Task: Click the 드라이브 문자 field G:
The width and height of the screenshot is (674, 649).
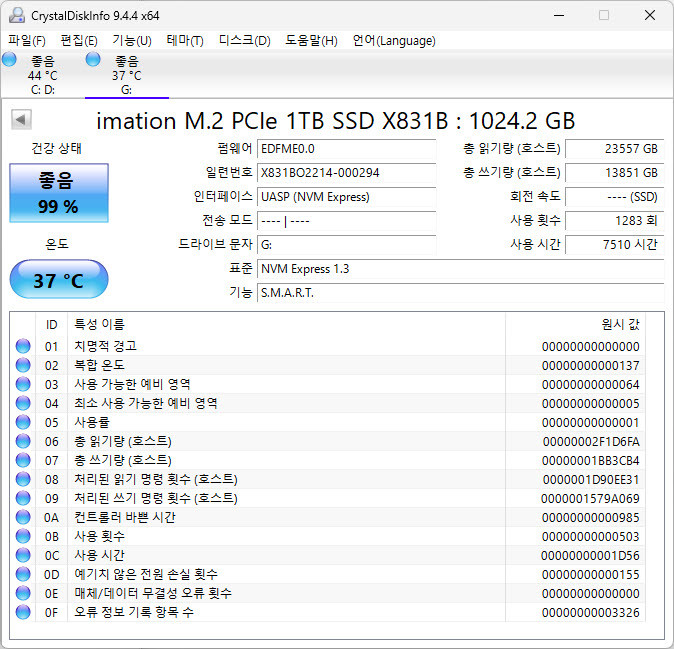Action: pyautogui.click(x=346, y=245)
